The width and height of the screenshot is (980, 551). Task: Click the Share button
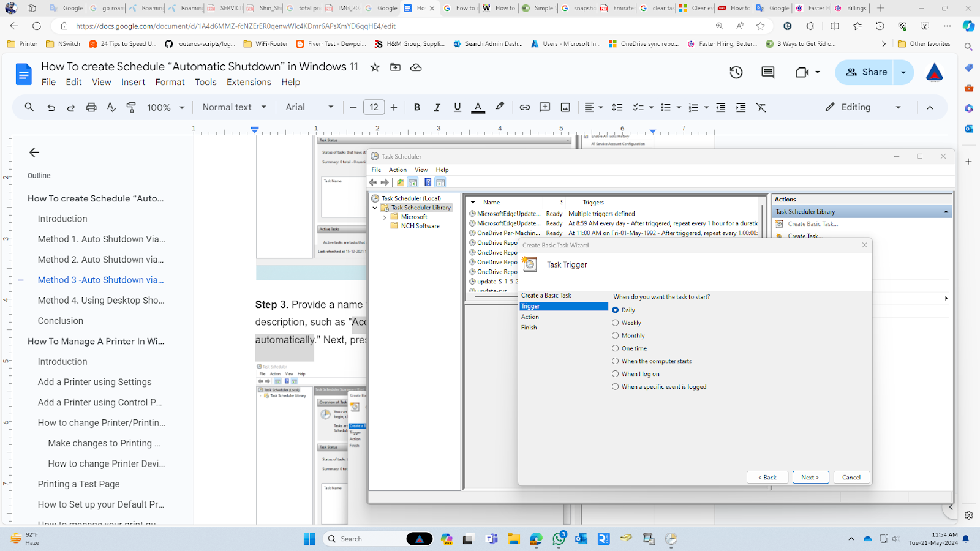pos(865,72)
